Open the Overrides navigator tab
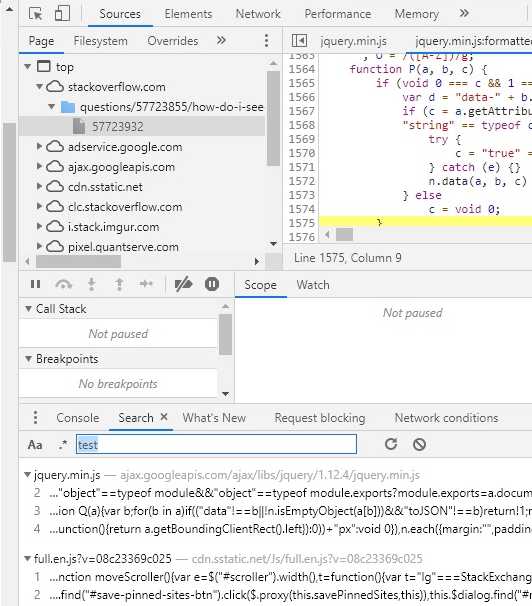 [x=173, y=41]
